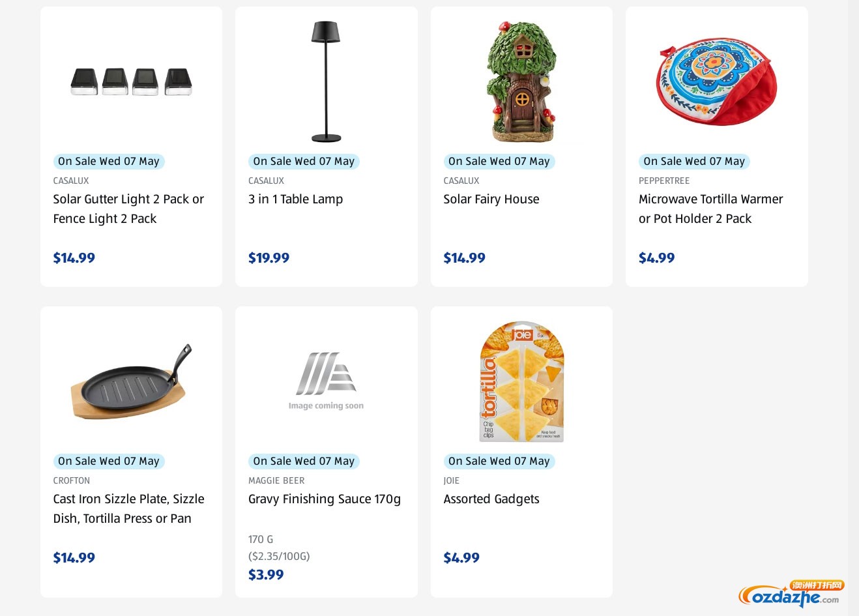Open Microwave Tortilla Warmer or Pot Holder link

(710, 209)
